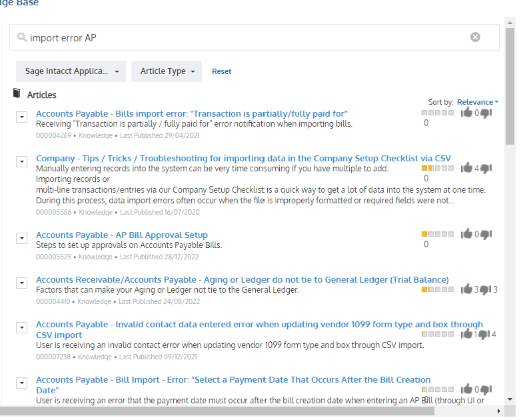Open Select a Payment Date error article

(x=233, y=385)
